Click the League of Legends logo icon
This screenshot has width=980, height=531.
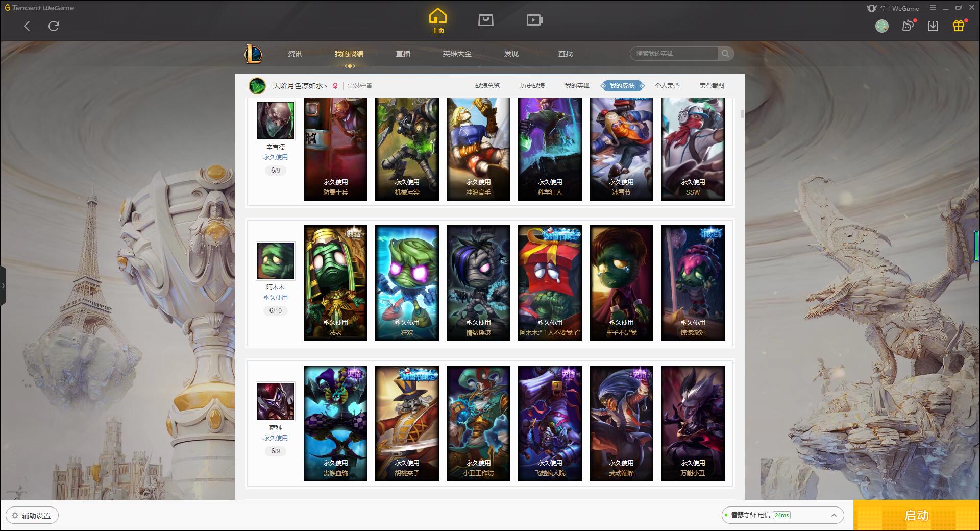coord(253,54)
